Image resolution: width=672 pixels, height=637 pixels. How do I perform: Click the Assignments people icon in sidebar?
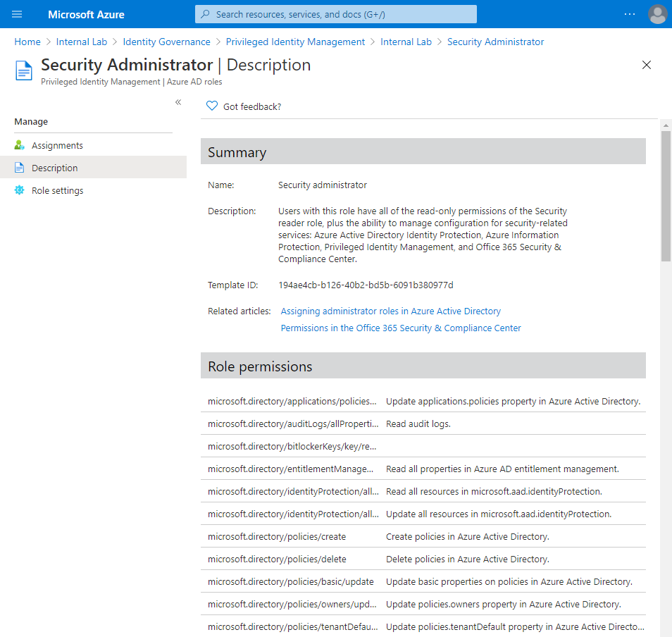tap(19, 145)
